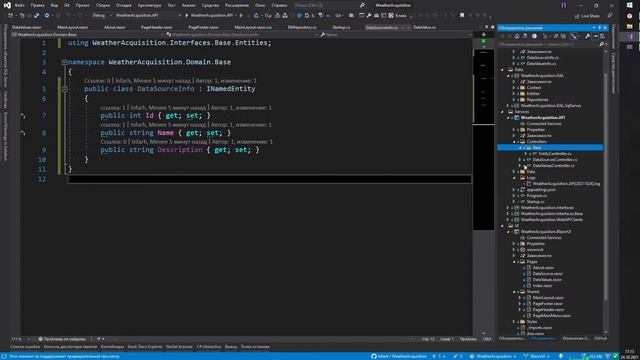Viewport: 640px width, 360px height.
Task: Click the Visual Studio logo icon
Action: pos(7,5)
